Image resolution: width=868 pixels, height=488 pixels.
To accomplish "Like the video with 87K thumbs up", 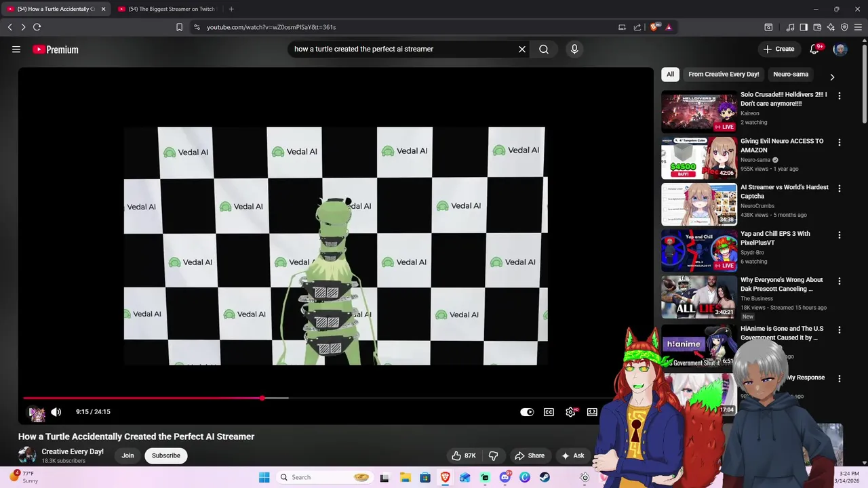I will [x=464, y=456].
